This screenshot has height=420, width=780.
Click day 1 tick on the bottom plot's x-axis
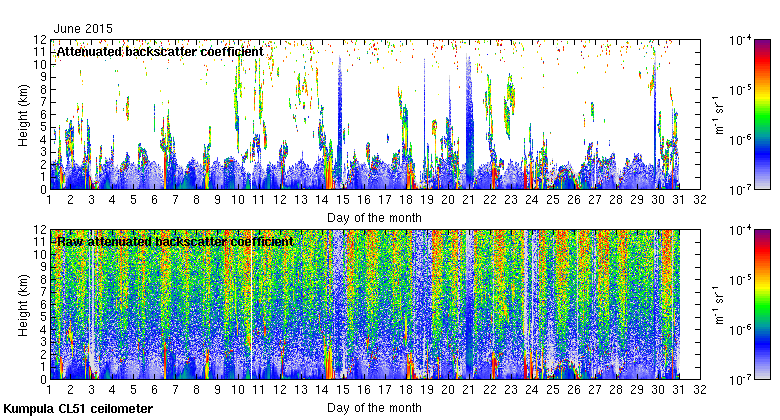click(x=49, y=391)
